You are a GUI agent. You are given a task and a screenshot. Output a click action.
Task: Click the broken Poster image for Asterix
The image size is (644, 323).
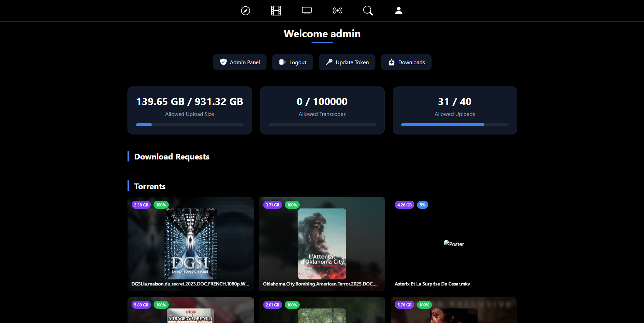coord(454,244)
